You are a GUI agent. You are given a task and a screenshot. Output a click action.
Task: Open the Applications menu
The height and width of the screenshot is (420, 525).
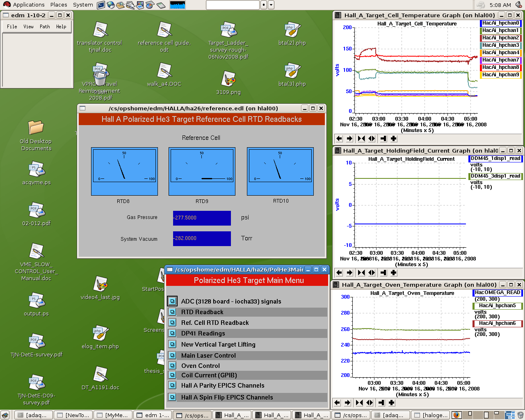24,5
